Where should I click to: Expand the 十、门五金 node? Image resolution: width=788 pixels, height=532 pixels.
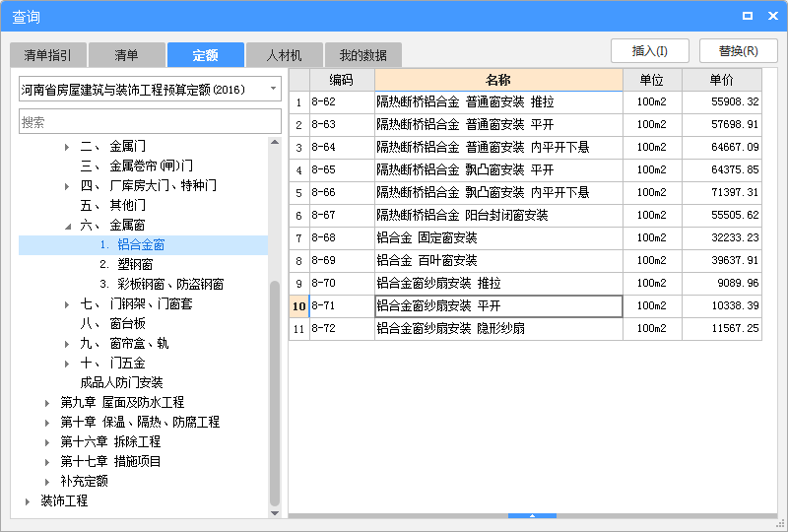(x=67, y=364)
